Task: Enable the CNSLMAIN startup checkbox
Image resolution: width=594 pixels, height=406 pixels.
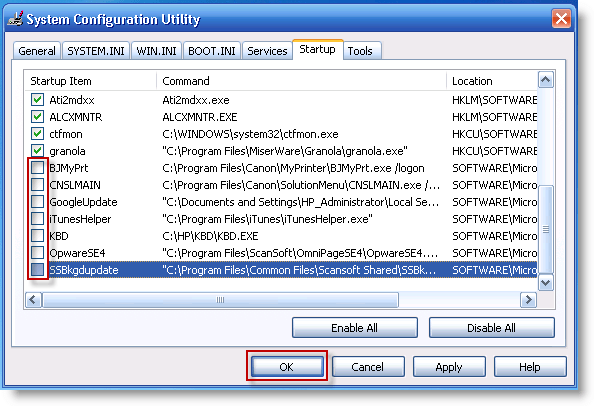Action: point(37,185)
